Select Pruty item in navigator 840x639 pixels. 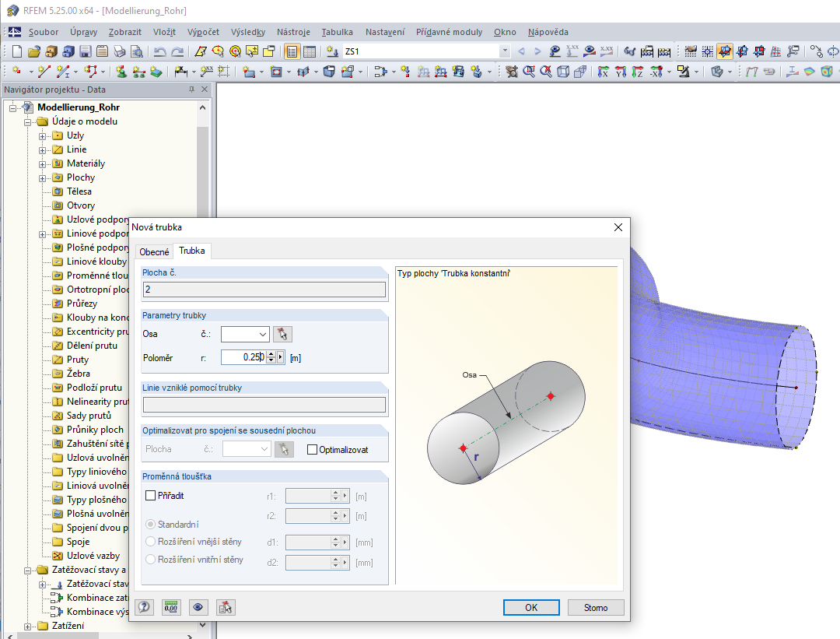78,360
